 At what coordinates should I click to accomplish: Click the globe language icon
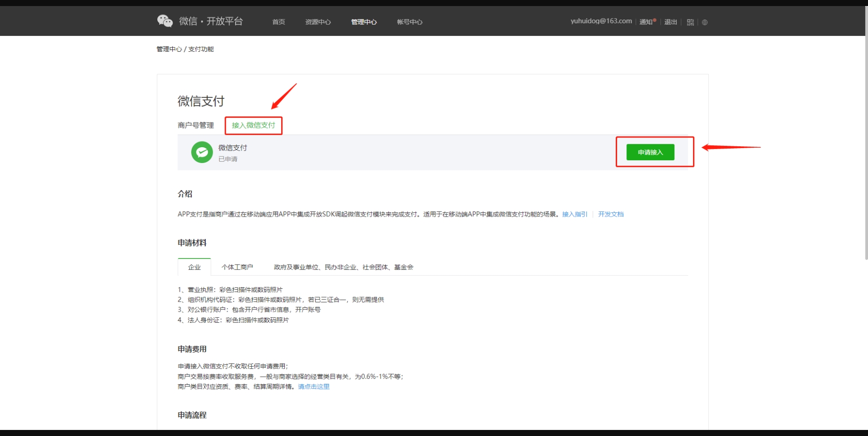(x=705, y=22)
